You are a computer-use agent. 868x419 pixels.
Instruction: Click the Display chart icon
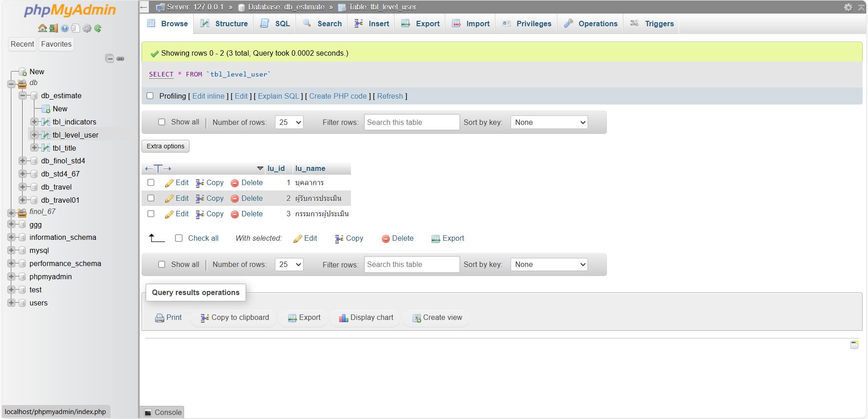click(x=343, y=318)
